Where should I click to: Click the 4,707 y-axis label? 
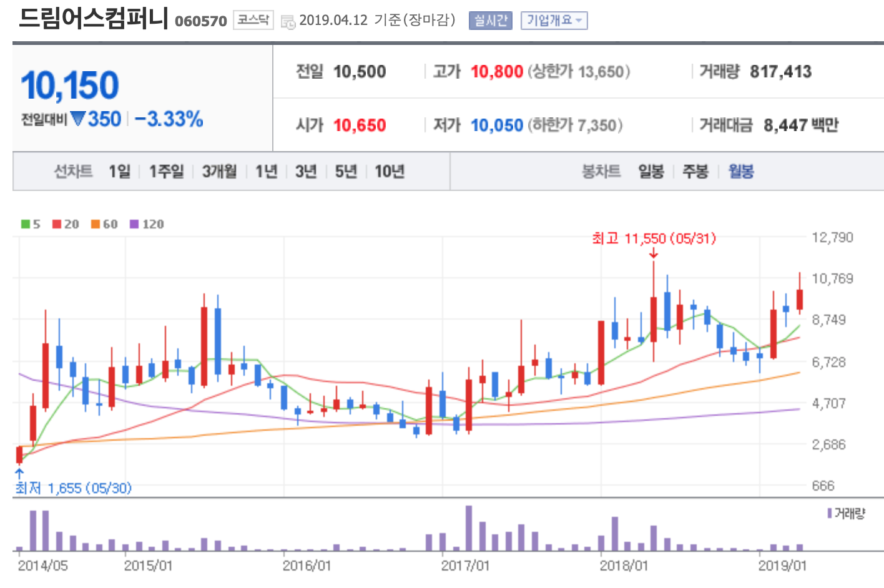pos(828,403)
